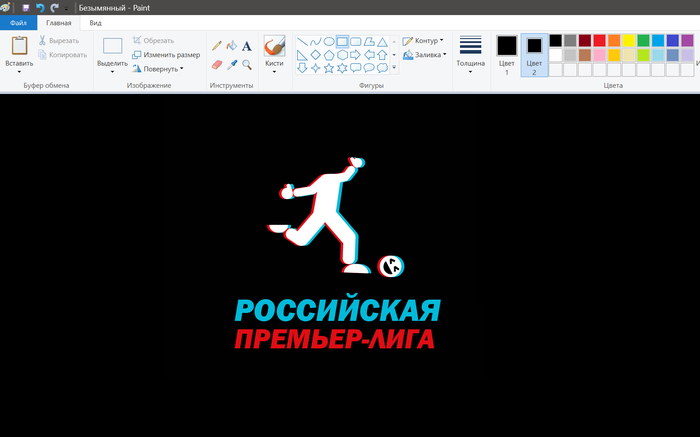
Task: Click the Копировать button
Action: tap(62, 55)
